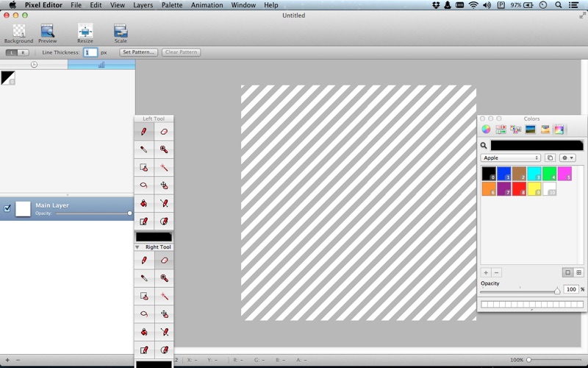Switch the tool toggle to L
The height and width of the screenshot is (368, 588).
[12, 52]
